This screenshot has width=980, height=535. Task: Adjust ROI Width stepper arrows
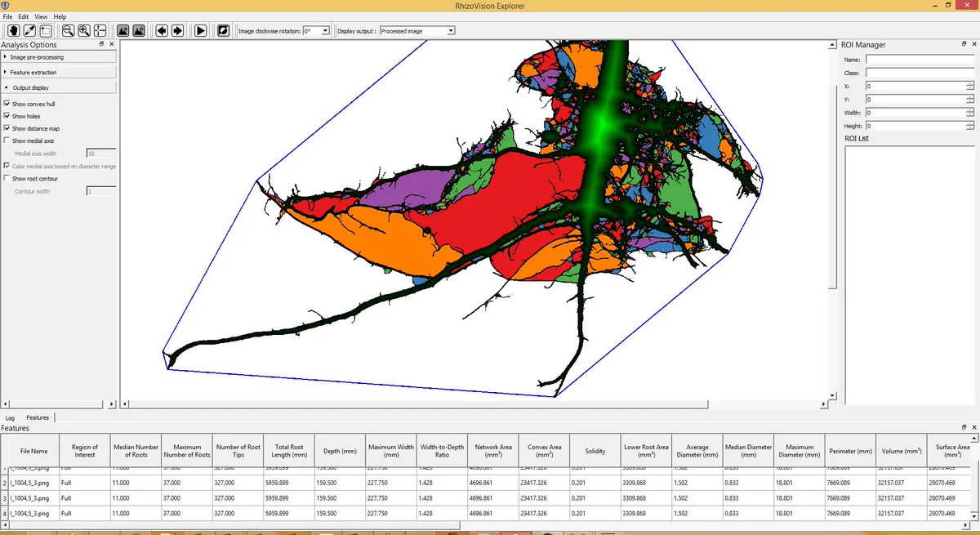pos(969,112)
